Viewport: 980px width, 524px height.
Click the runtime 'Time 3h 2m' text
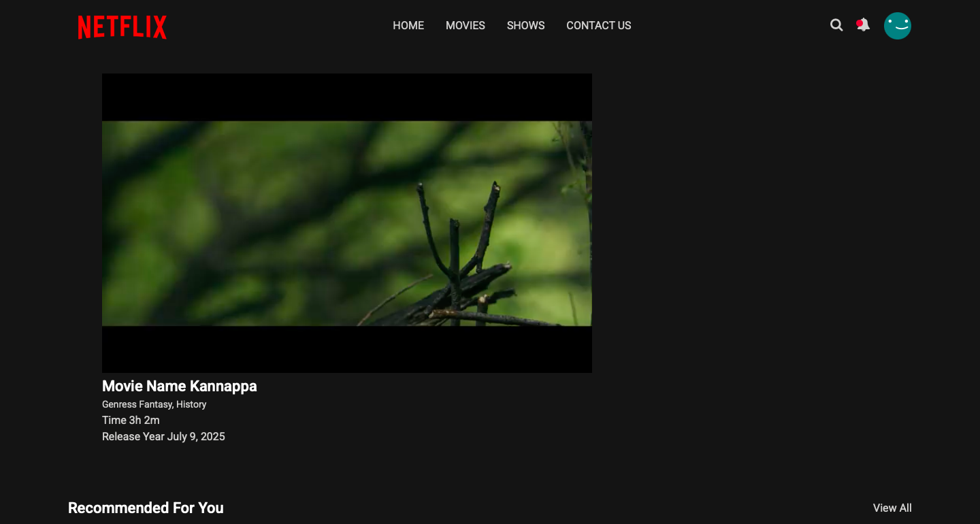click(x=130, y=420)
